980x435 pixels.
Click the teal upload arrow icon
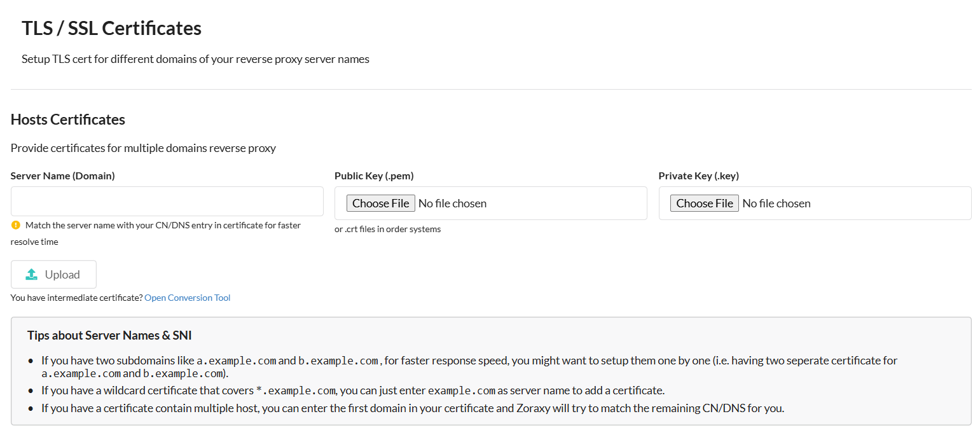tap(31, 275)
